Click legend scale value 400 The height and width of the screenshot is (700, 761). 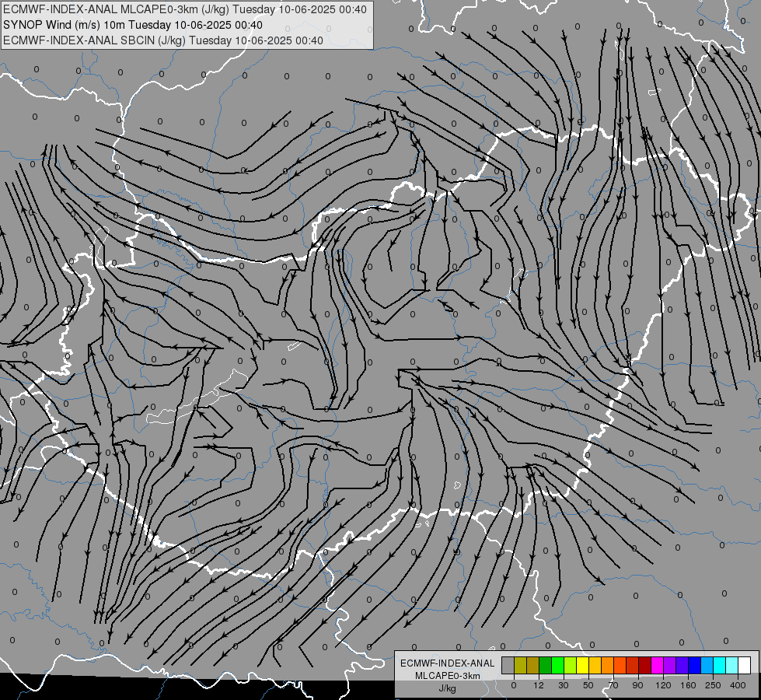(x=738, y=685)
